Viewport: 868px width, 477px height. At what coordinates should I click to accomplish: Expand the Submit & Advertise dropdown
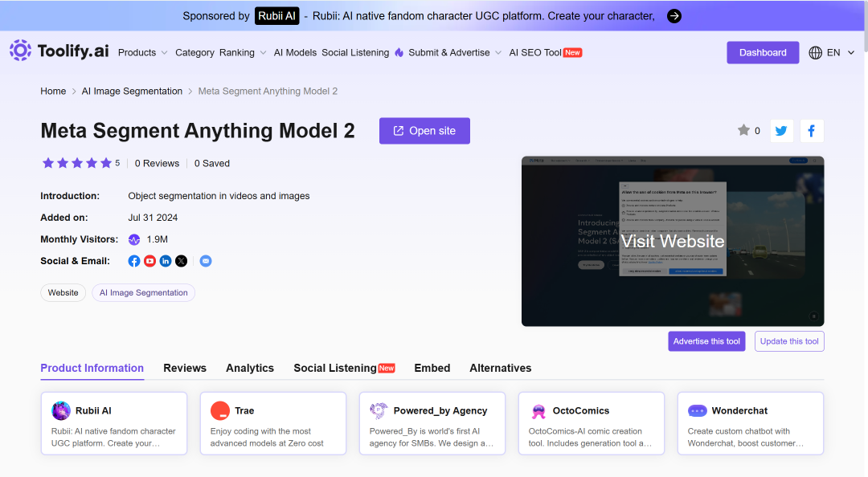tap(455, 52)
